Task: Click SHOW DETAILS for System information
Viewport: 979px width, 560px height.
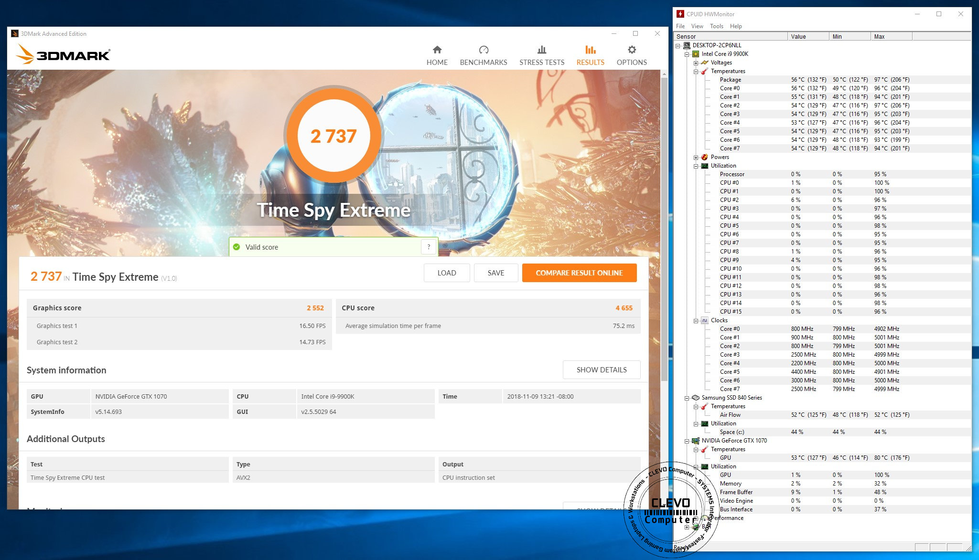Action: tap(602, 370)
